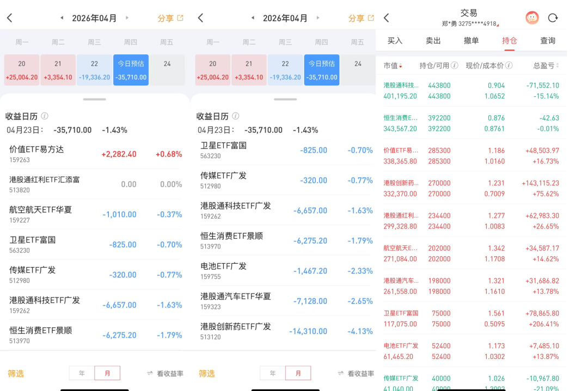Show previous month in left calendar panel
This screenshot has height=391, width=588.
click(x=62, y=17)
